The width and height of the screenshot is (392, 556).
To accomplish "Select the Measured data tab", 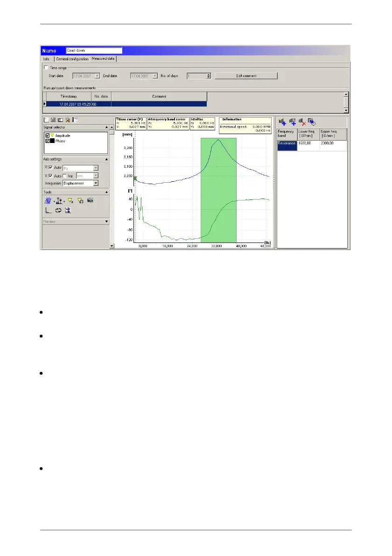I will point(103,59).
